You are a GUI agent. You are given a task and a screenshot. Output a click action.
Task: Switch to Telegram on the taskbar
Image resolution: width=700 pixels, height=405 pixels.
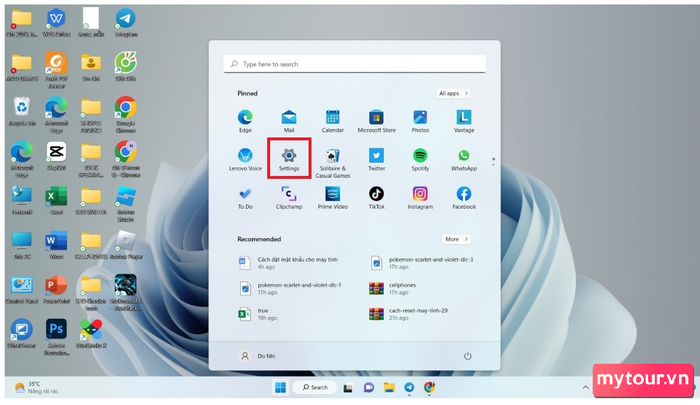click(409, 388)
